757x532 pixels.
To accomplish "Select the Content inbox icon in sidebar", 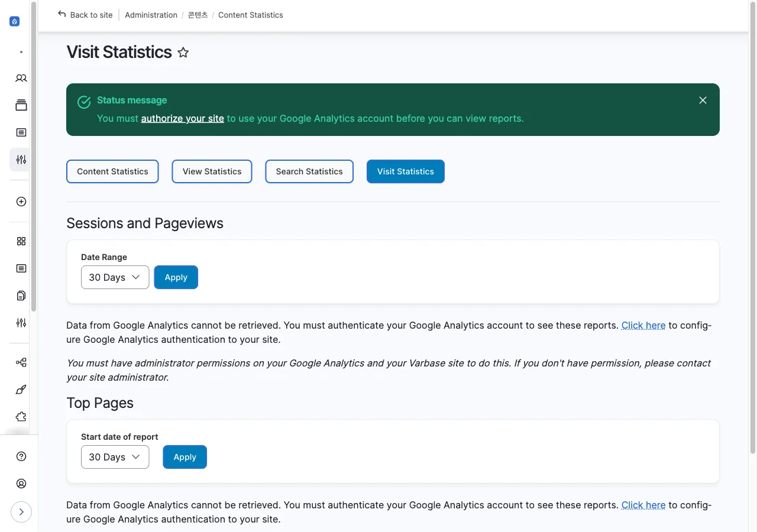I will click(x=21, y=105).
